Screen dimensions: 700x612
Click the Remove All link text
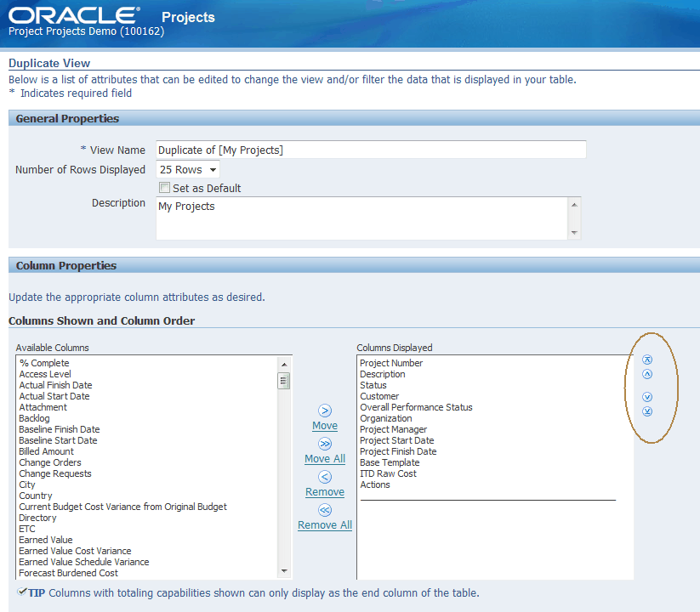(x=324, y=524)
